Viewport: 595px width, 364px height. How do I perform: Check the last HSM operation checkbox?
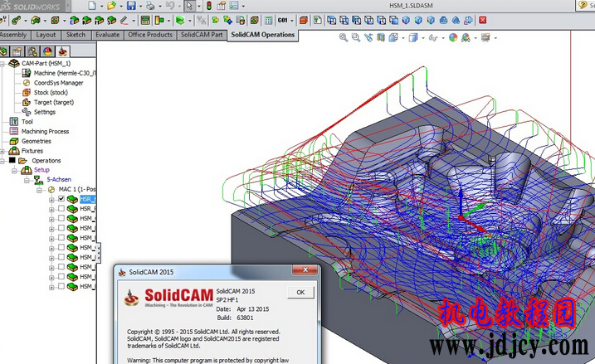click(61, 286)
